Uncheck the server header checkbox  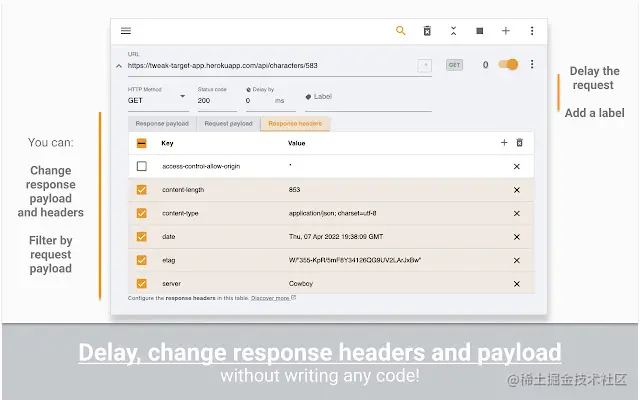[142, 283]
